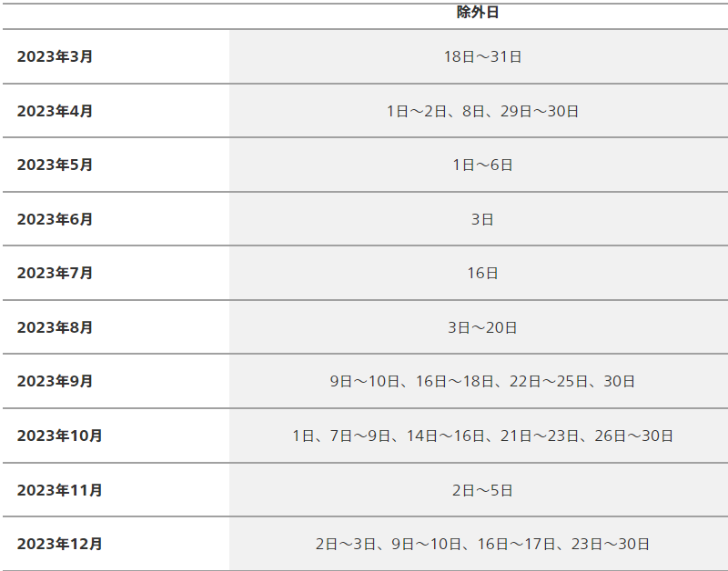Click the October dates starting with 1日、7日～9日
The width and height of the screenshot is (728, 571).
click(482, 436)
